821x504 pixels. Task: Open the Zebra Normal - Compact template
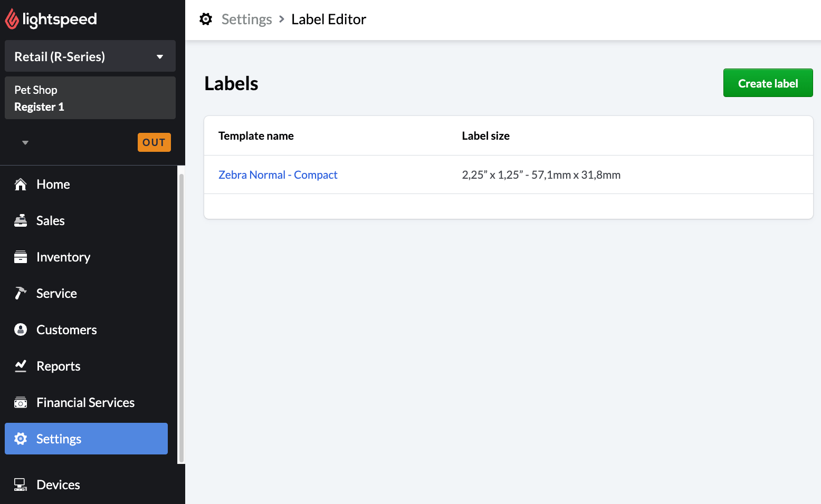pos(278,175)
